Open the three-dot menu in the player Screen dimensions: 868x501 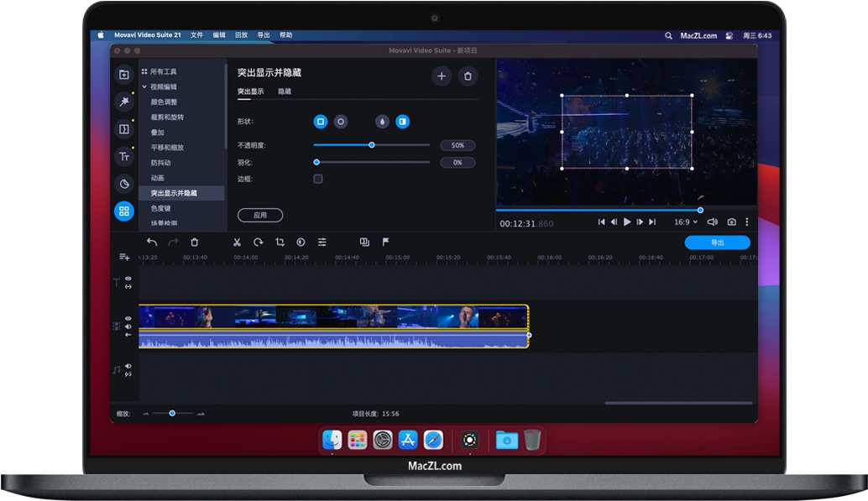[747, 222]
